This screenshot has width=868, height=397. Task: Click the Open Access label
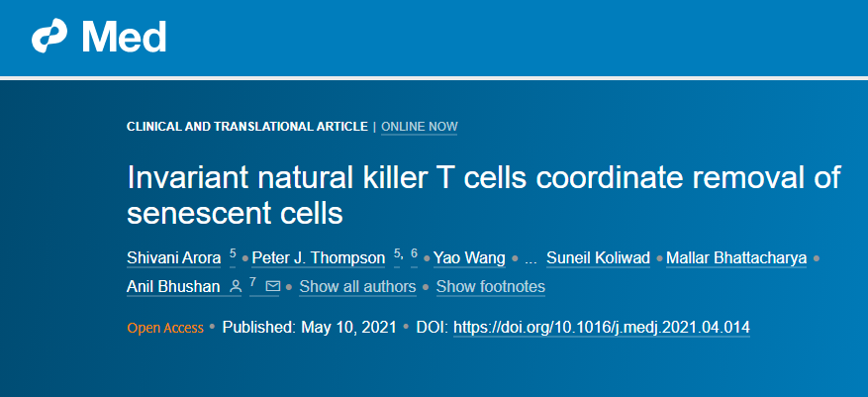165,328
